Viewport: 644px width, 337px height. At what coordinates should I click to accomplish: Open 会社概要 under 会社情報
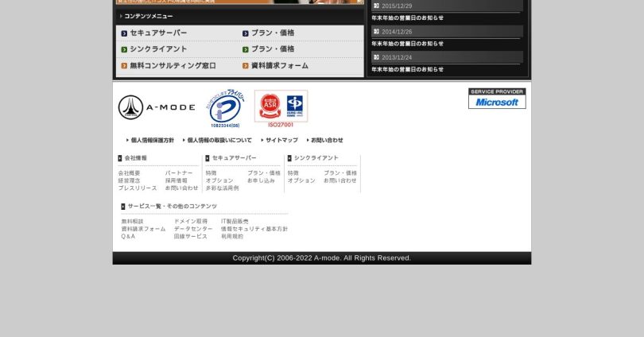[x=129, y=173]
